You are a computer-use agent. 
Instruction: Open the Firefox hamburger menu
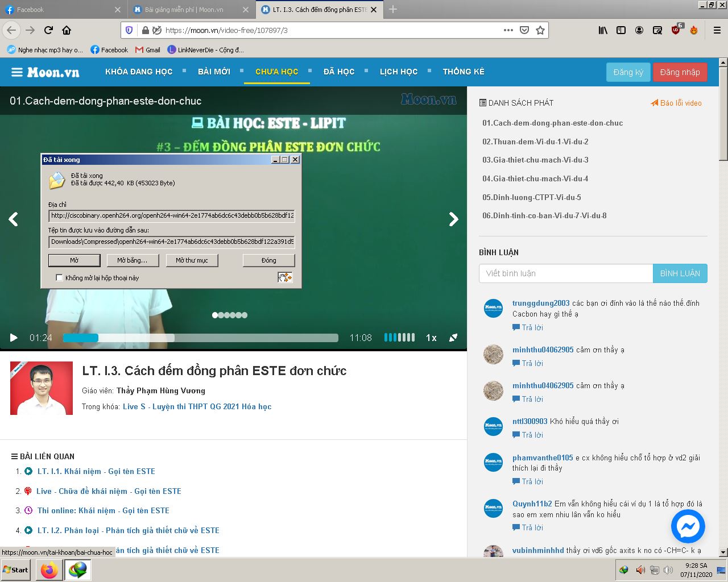click(716, 30)
